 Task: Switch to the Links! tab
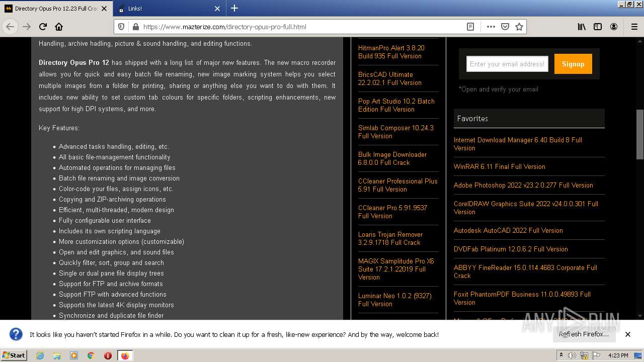[169, 9]
